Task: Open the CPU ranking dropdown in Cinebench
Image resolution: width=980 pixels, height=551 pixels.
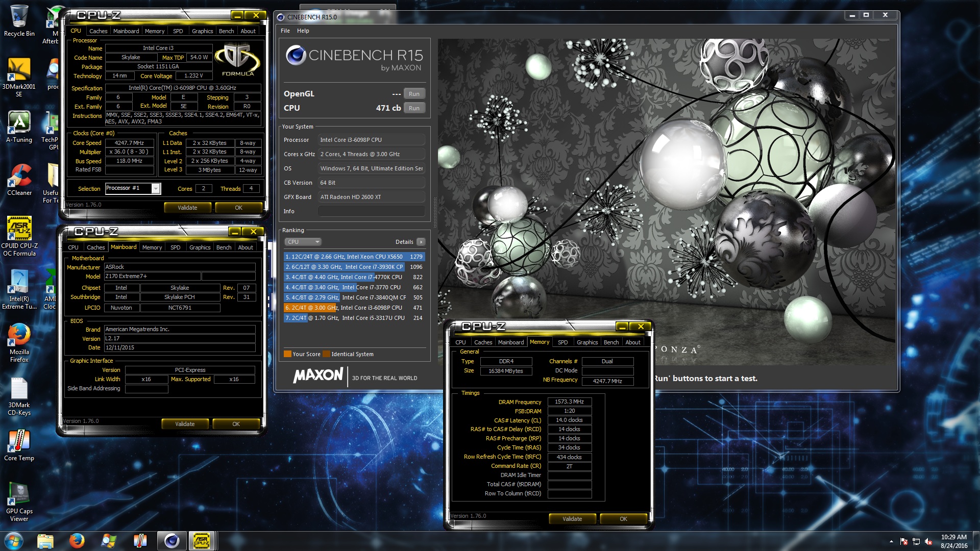Action: click(x=303, y=242)
